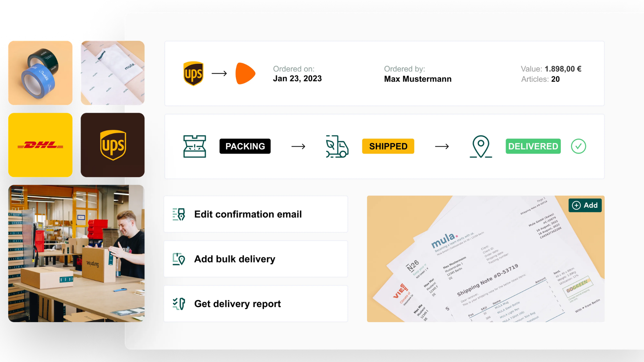
Task: Choose Add bulk delivery option
Action: (x=256, y=259)
